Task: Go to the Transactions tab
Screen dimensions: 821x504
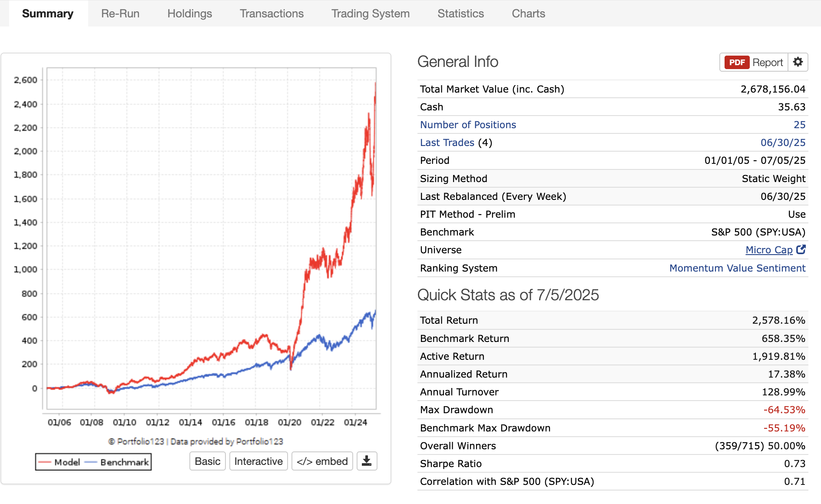Action: (271, 13)
